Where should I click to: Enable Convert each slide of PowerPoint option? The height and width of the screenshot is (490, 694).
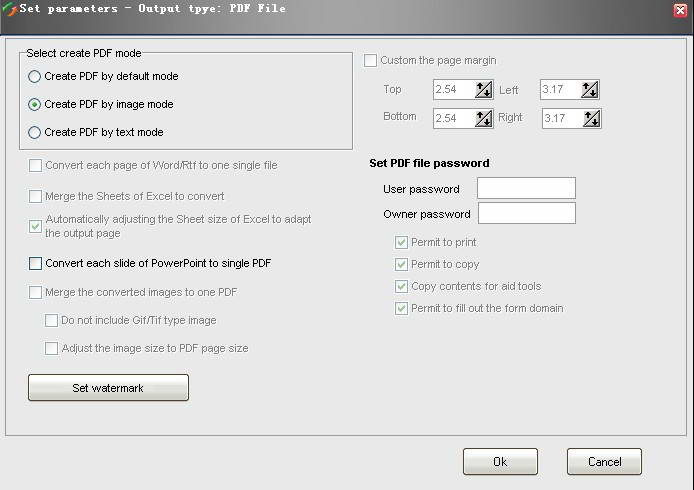36,264
